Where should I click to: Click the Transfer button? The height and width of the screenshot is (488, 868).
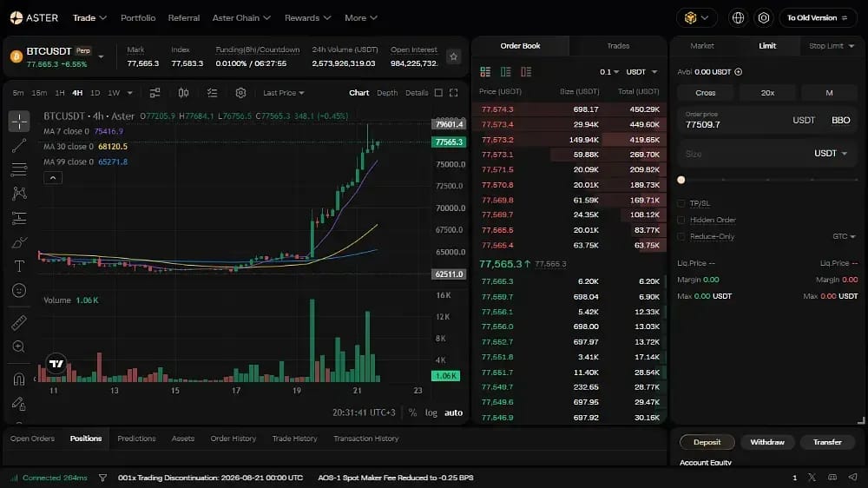pos(827,442)
